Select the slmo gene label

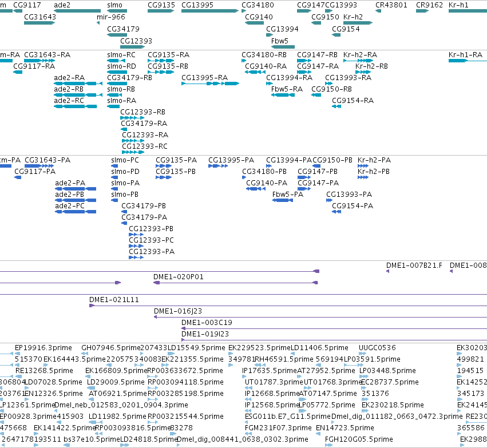click(x=114, y=5)
